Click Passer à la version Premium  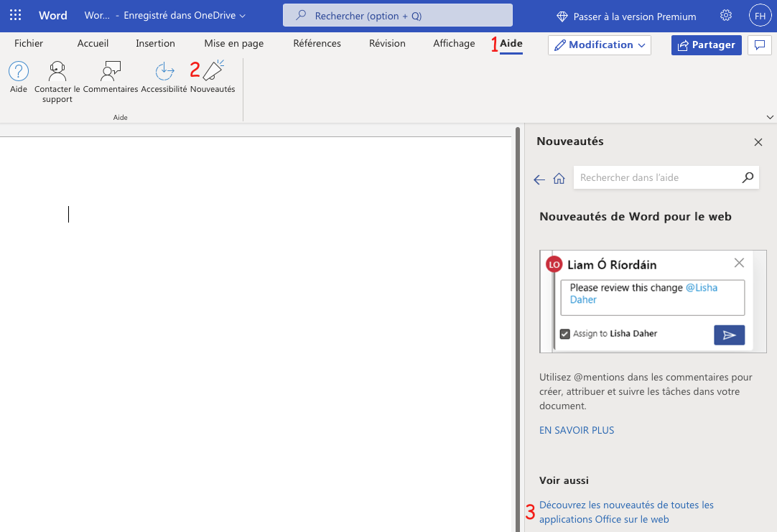pos(634,17)
